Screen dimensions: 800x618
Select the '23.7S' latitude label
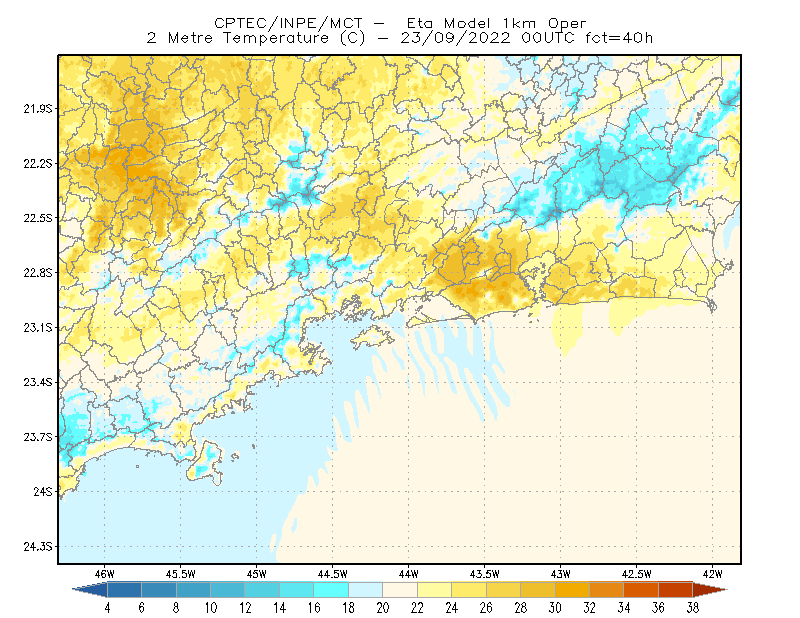coord(38,437)
